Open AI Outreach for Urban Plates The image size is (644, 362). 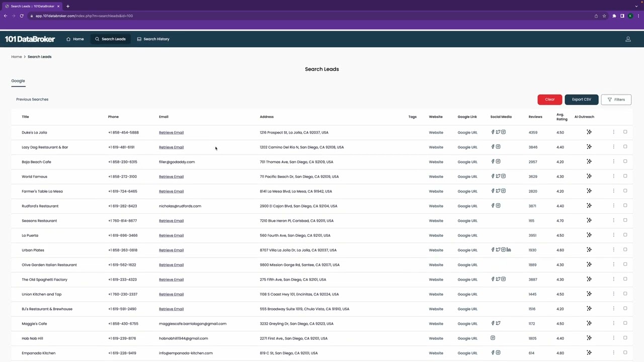point(589,250)
